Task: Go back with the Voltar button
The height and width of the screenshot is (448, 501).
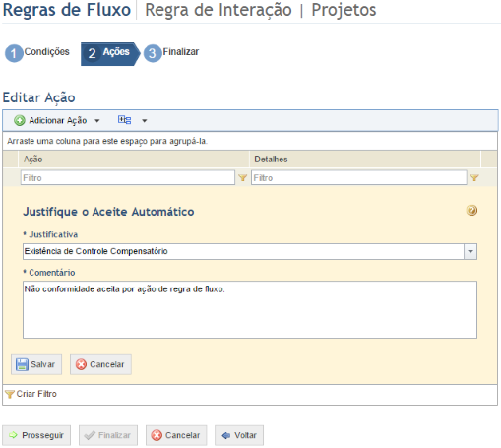Action: pos(239,435)
